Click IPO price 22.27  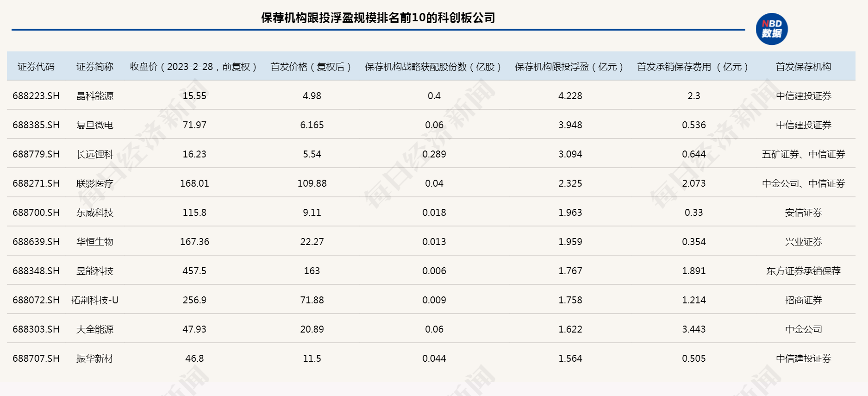tap(312, 242)
